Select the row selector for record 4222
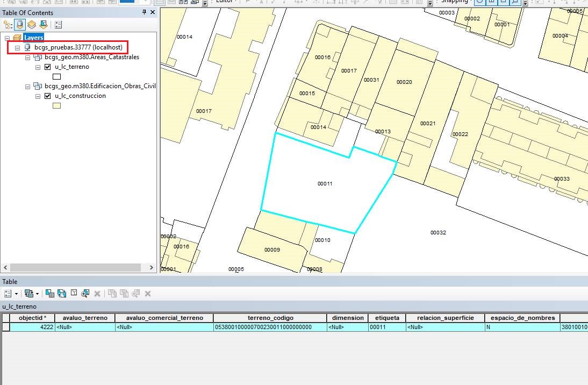The height and width of the screenshot is (385, 588). (6, 327)
